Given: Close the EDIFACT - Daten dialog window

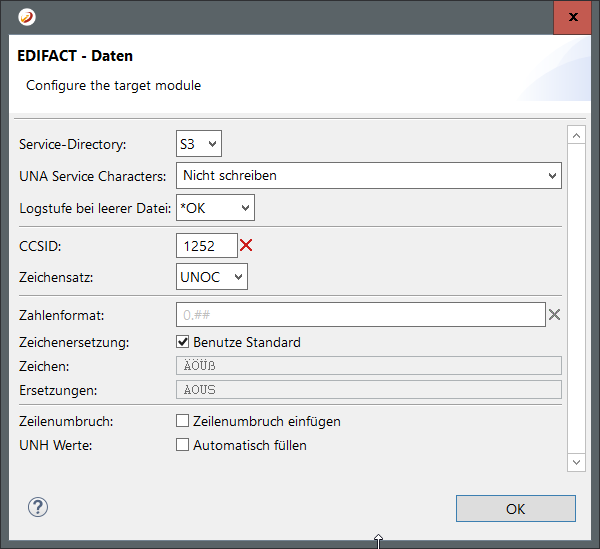Looking at the screenshot, I should pyautogui.click(x=572, y=17).
